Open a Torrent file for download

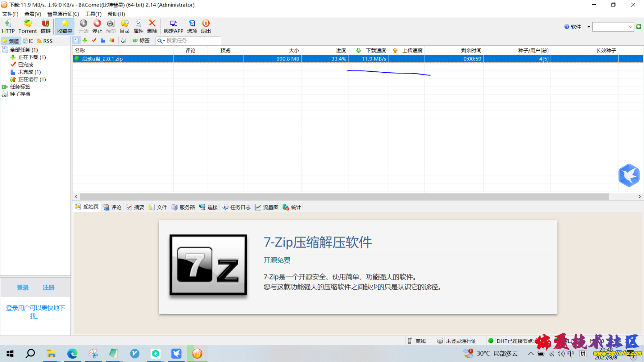(x=28, y=26)
